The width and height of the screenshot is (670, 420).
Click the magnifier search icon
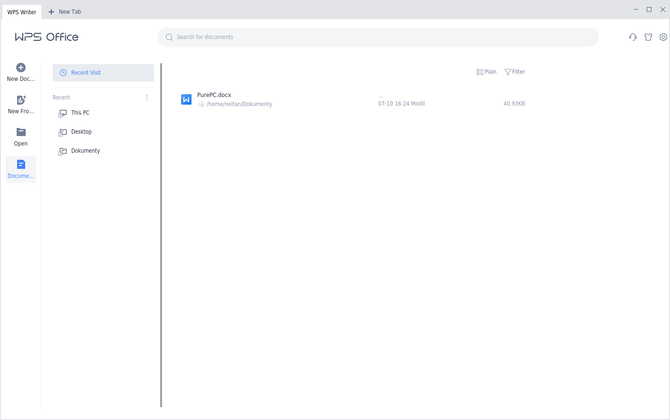point(169,37)
